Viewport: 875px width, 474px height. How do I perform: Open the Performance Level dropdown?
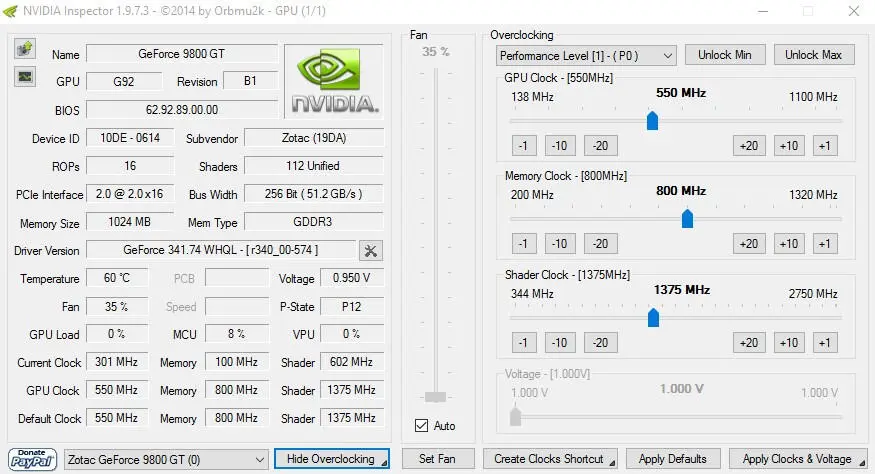[586, 56]
